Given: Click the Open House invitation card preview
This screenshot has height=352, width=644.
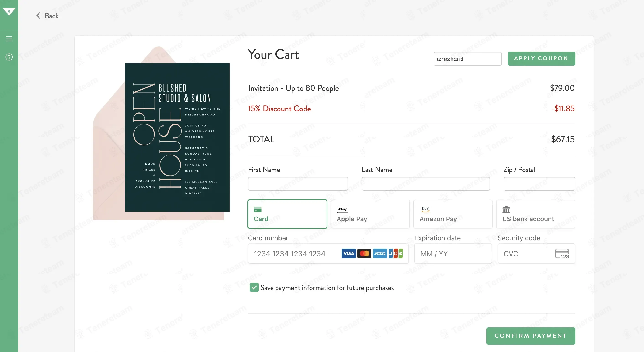Looking at the screenshot, I should (177, 137).
